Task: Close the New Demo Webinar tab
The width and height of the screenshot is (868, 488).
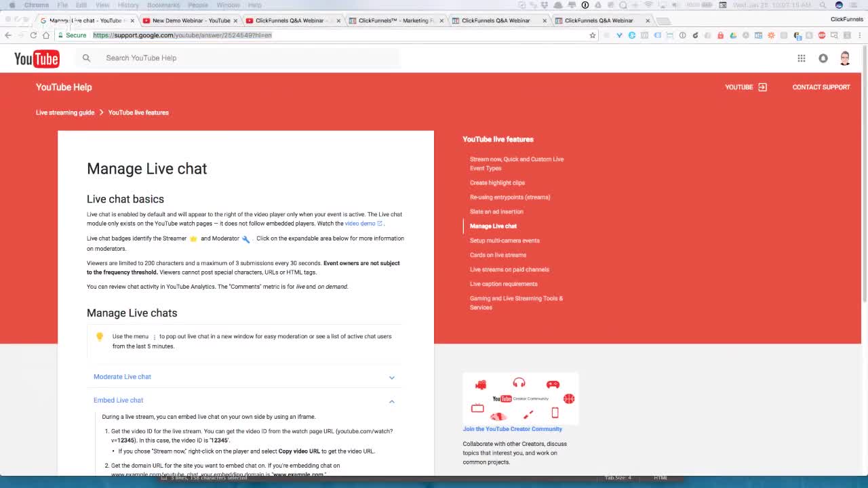Action: (x=235, y=20)
